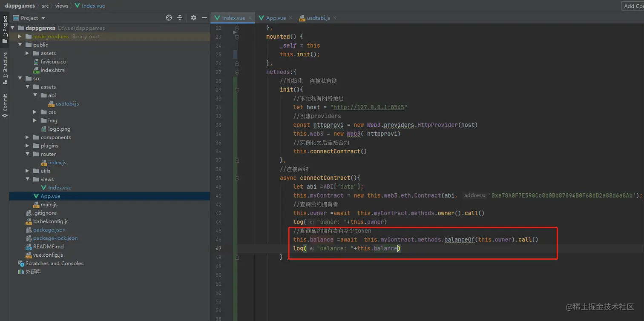The height and width of the screenshot is (321, 644).
Task: Switch to the App.vue editor tab
Action: (276, 18)
